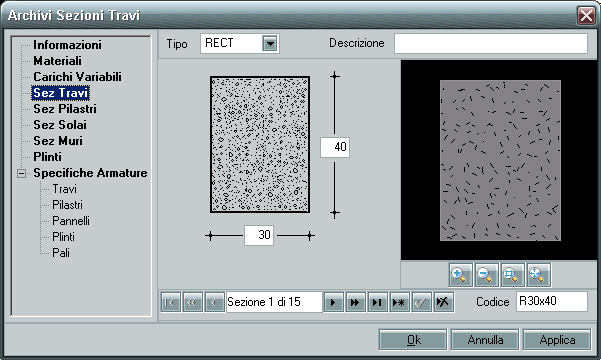Click the zoom window magnifier icon
Screen dimensions: 601x360
point(512,275)
